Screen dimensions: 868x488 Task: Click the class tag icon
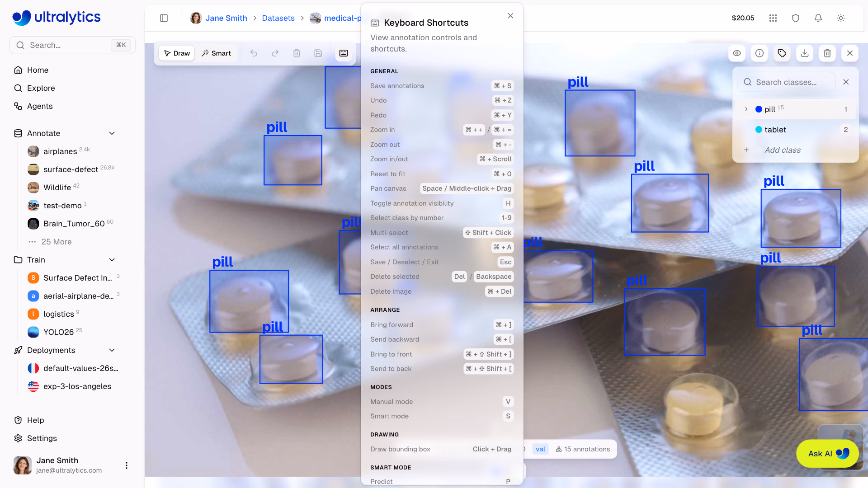point(782,53)
